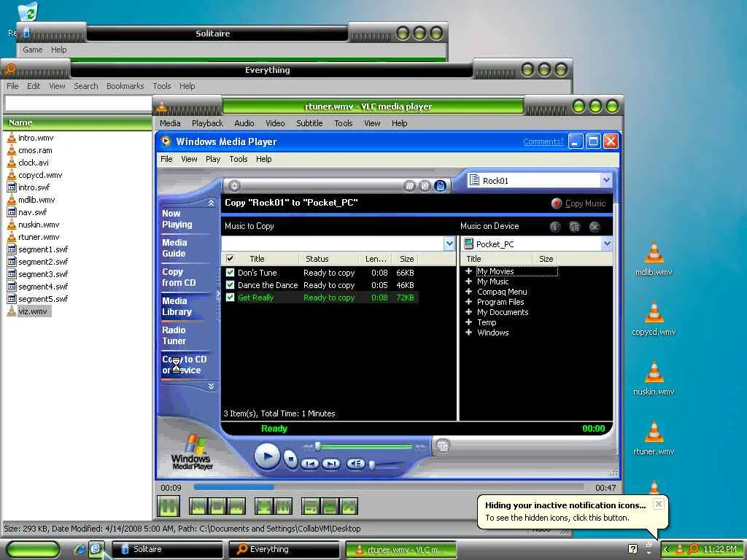Toggle the VLC random playback button
Image resolution: width=747 pixels, height=560 pixels.
pyautogui.click(x=349, y=506)
